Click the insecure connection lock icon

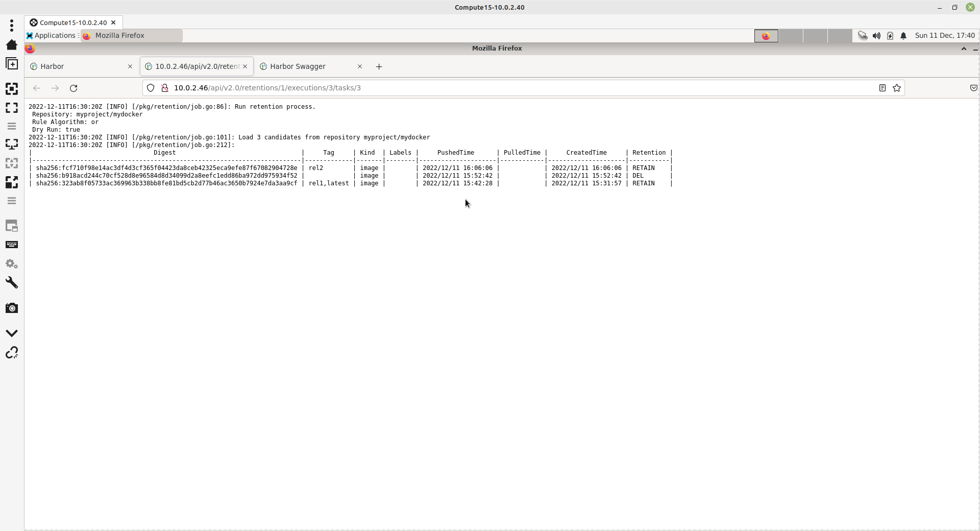pos(165,88)
